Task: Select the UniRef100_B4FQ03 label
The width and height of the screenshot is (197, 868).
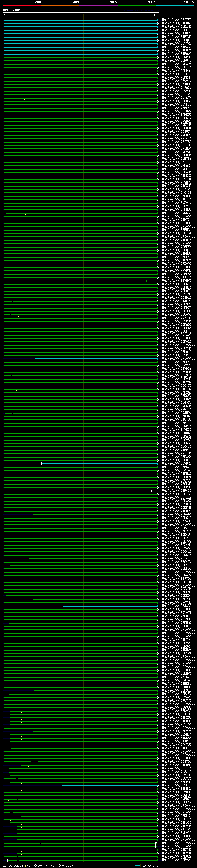Action: [x=176, y=54]
